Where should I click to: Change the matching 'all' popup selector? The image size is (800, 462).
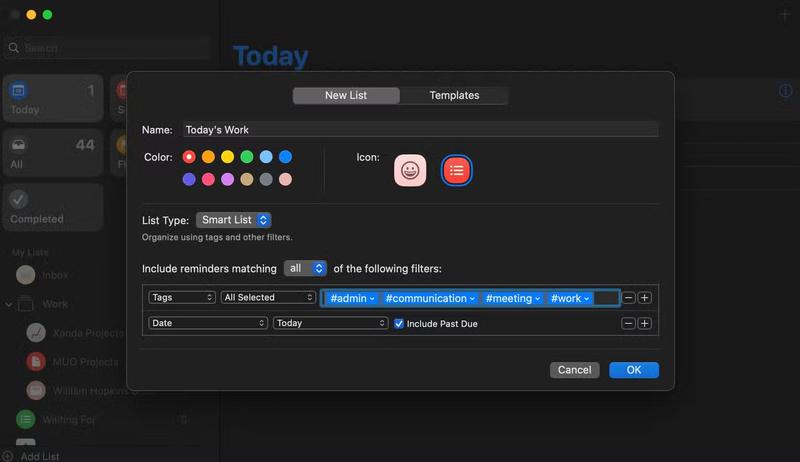pos(305,268)
